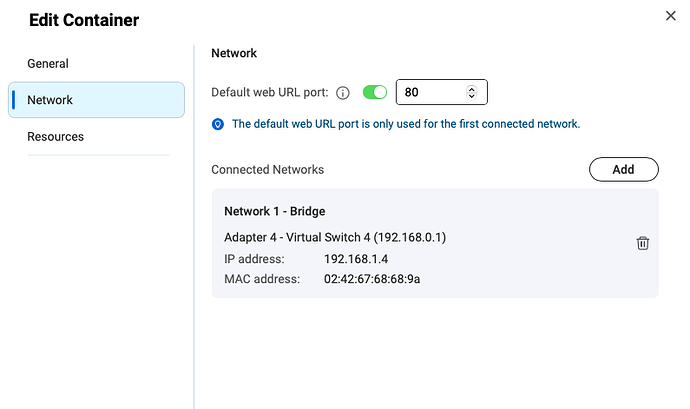Switch to the Resources tab
This screenshot has height=409, width=690.
tap(55, 137)
